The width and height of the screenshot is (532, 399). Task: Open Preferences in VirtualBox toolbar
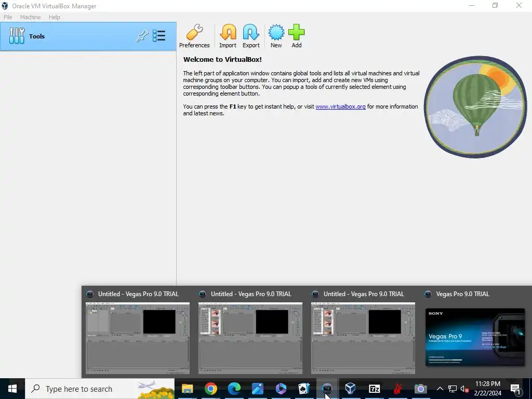[x=194, y=36]
